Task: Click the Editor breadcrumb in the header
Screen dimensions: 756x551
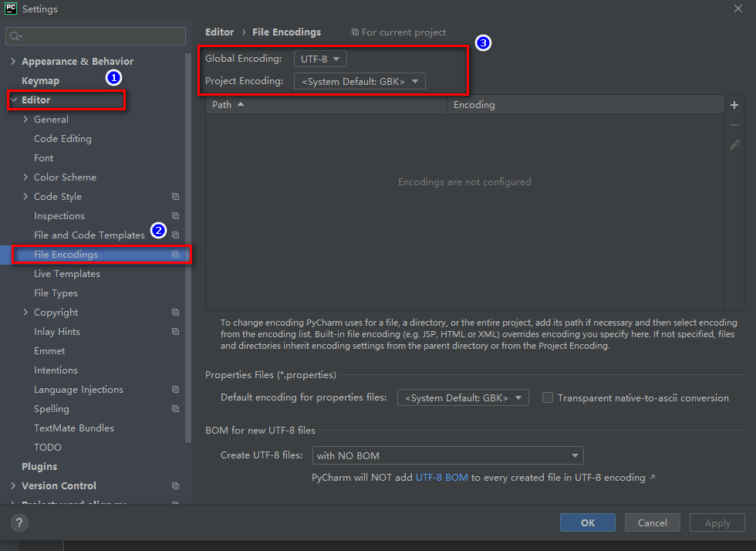Action: click(x=219, y=32)
